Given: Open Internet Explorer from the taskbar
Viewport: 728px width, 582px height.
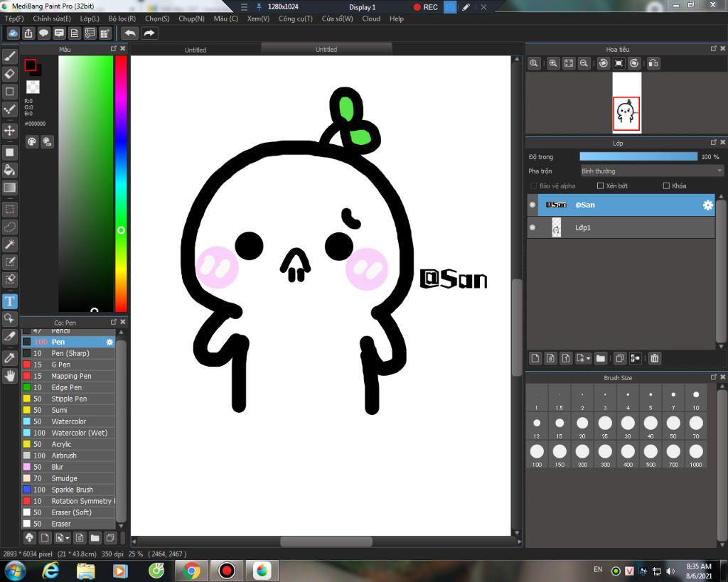Looking at the screenshot, I should pyautogui.click(x=50, y=571).
